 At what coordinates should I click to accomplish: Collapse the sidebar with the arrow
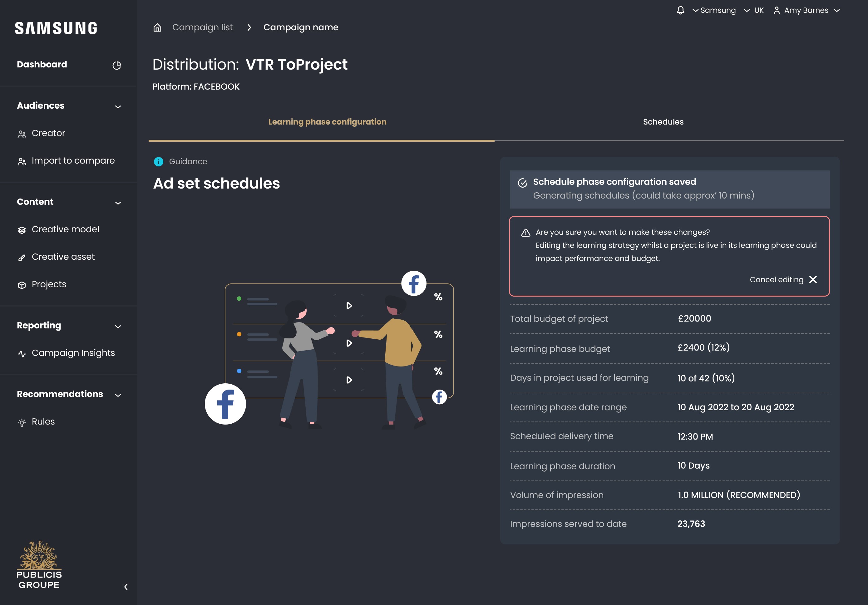pyautogui.click(x=126, y=587)
